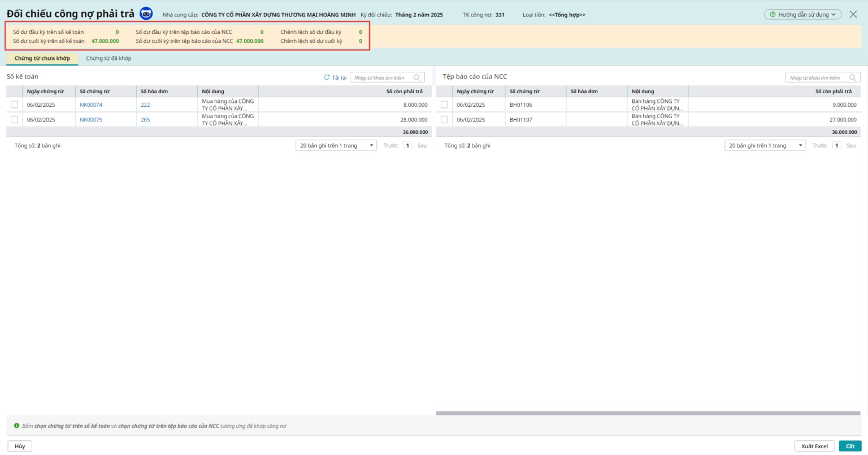This screenshot has height=455, width=868.
Task: Click the Xuất Excel button
Action: point(814,446)
